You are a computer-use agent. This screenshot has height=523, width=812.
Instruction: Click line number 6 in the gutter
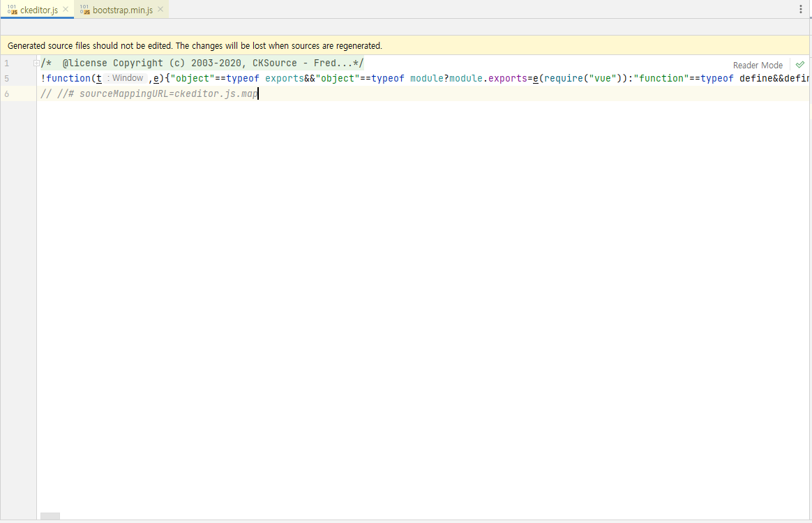click(x=6, y=93)
